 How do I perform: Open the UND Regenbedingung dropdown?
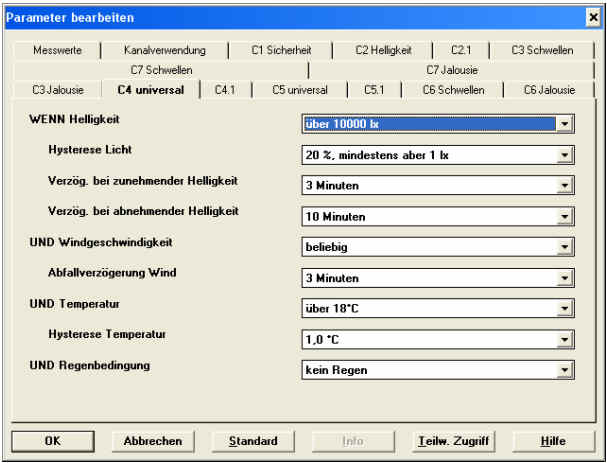(x=565, y=370)
